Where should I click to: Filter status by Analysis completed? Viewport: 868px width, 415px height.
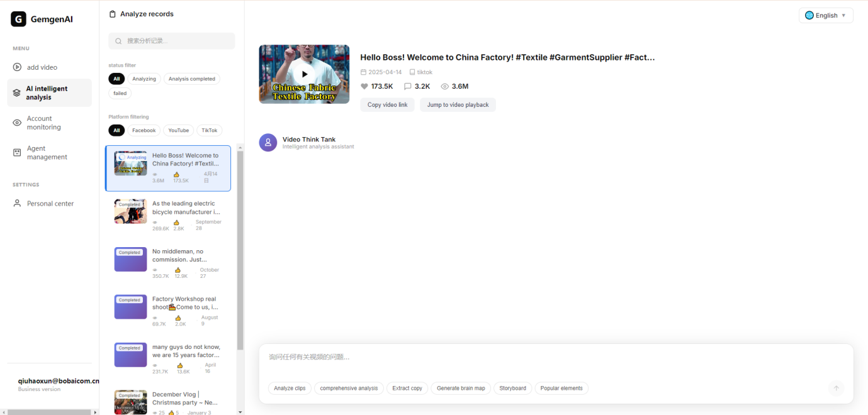192,79
